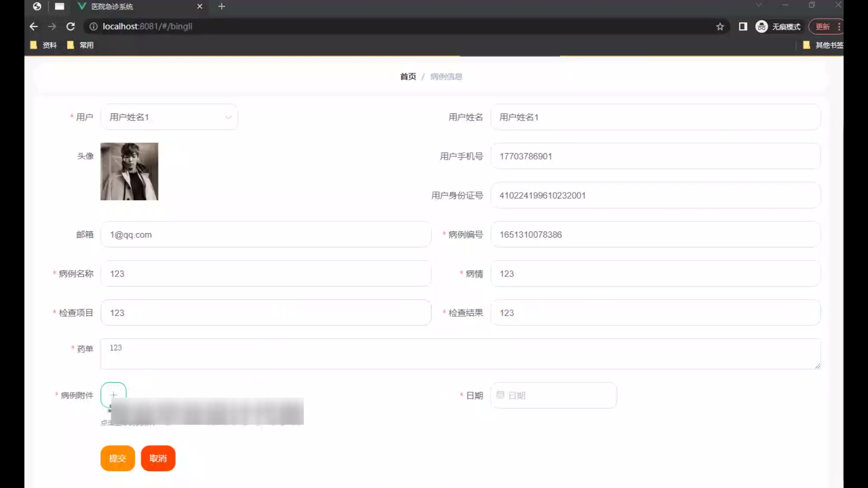This screenshot has width=868, height=488.
Task: Click the bookmark star icon
Action: click(720, 27)
